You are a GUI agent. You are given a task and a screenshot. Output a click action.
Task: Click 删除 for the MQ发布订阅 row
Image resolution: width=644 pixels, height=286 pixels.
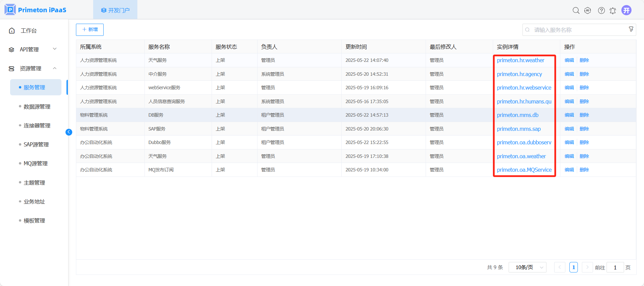[x=584, y=170]
